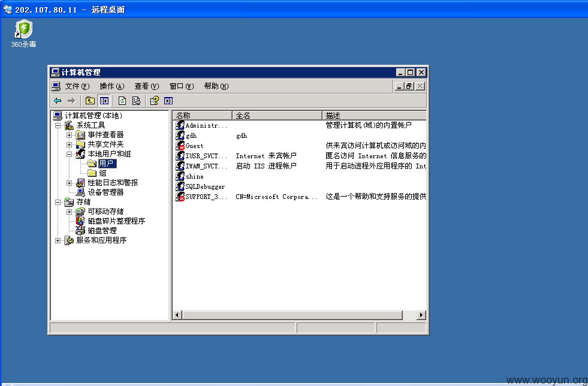Screen dimensions: 588x386
Task: Restore the inner MDI child window
Action: pyautogui.click(x=409, y=86)
